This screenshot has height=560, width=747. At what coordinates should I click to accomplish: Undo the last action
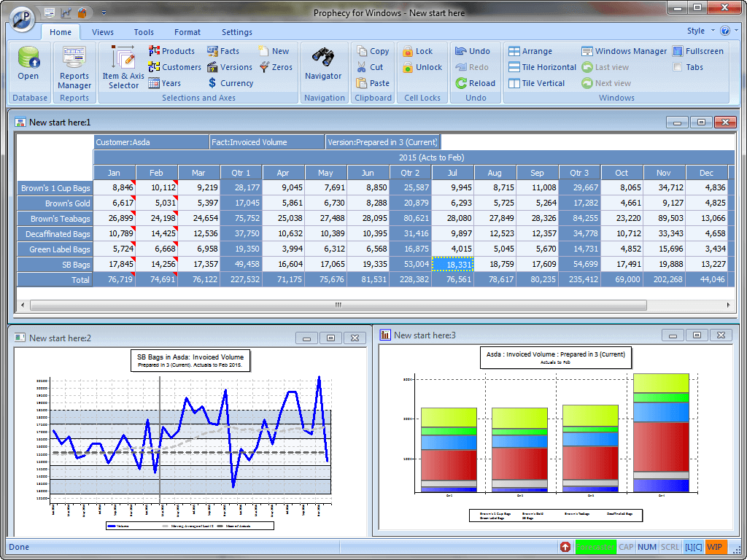[474, 51]
